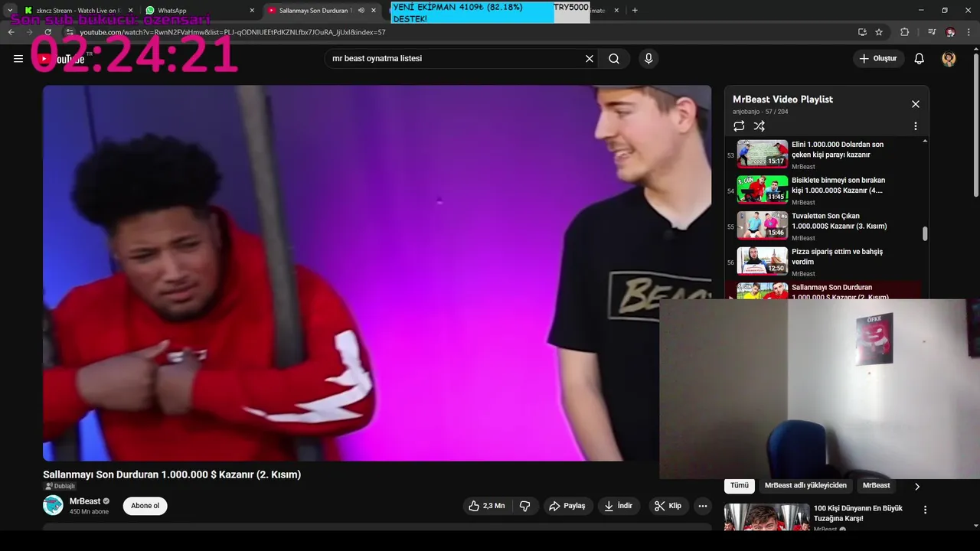980x551 pixels.
Task: Toggle playlist loop button
Action: (x=739, y=126)
